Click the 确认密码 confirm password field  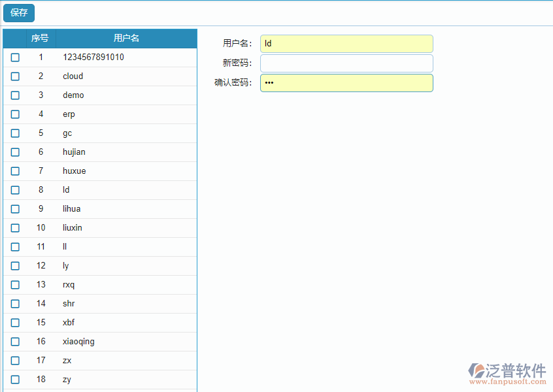pos(346,83)
